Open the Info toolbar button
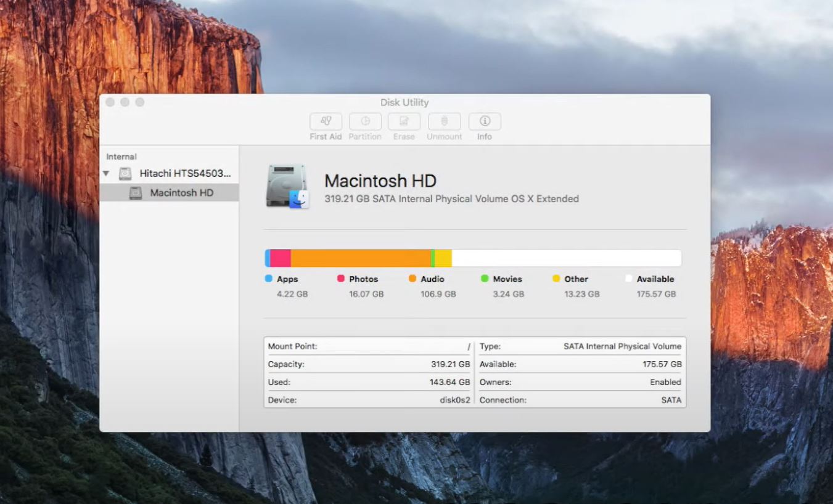Viewport: 833px width, 504px height. click(485, 121)
